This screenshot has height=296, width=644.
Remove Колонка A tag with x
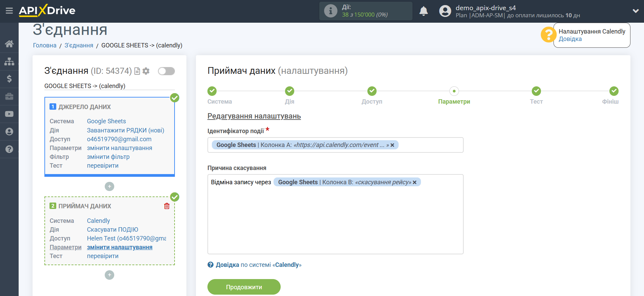392,145
